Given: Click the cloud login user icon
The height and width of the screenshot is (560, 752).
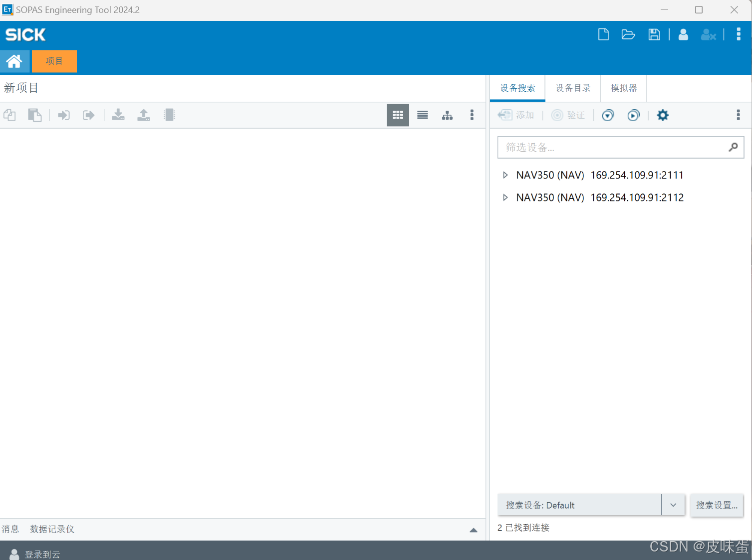Looking at the screenshot, I should pos(14,554).
